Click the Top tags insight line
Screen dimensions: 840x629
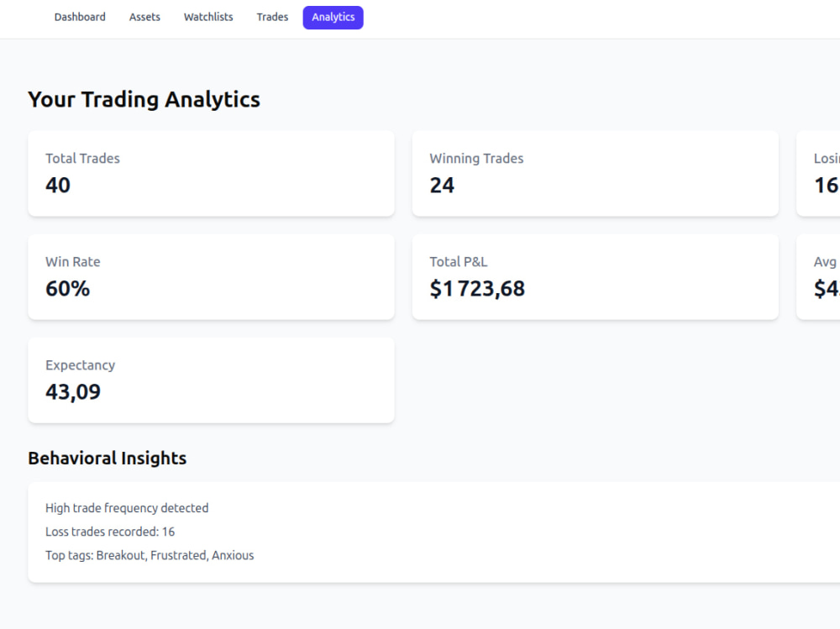(x=150, y=555)
